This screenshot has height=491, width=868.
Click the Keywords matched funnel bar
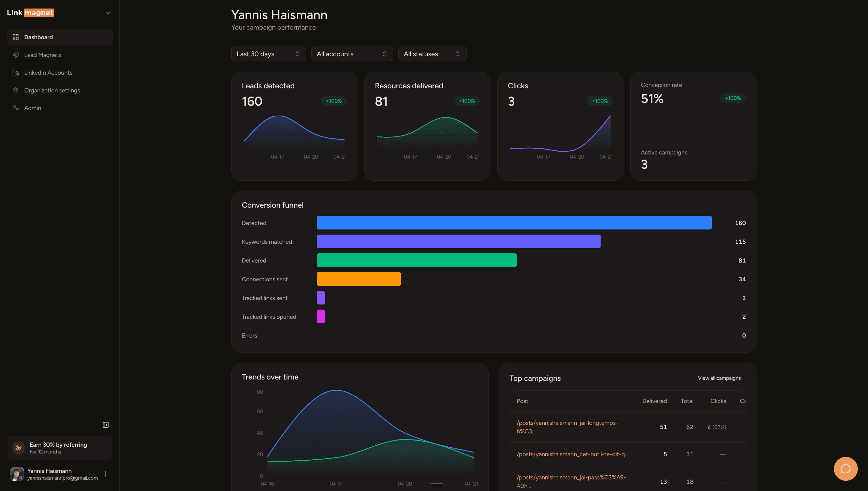pos(458,241)
